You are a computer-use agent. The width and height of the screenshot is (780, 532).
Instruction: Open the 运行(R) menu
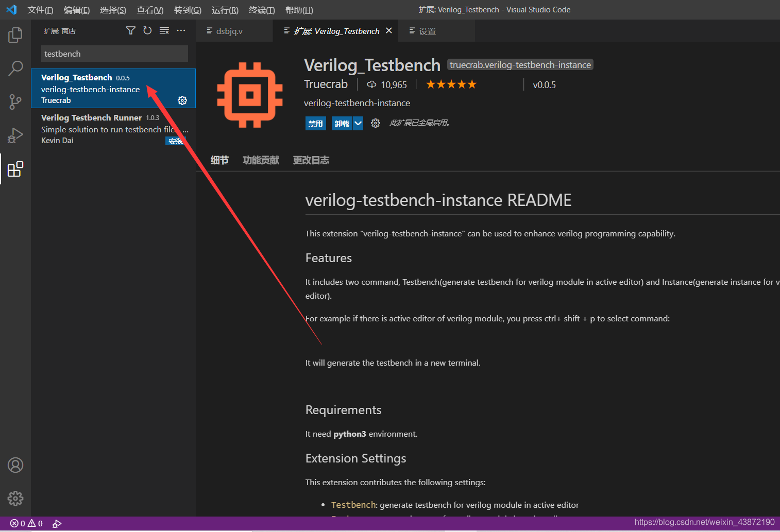click(225, 10)
